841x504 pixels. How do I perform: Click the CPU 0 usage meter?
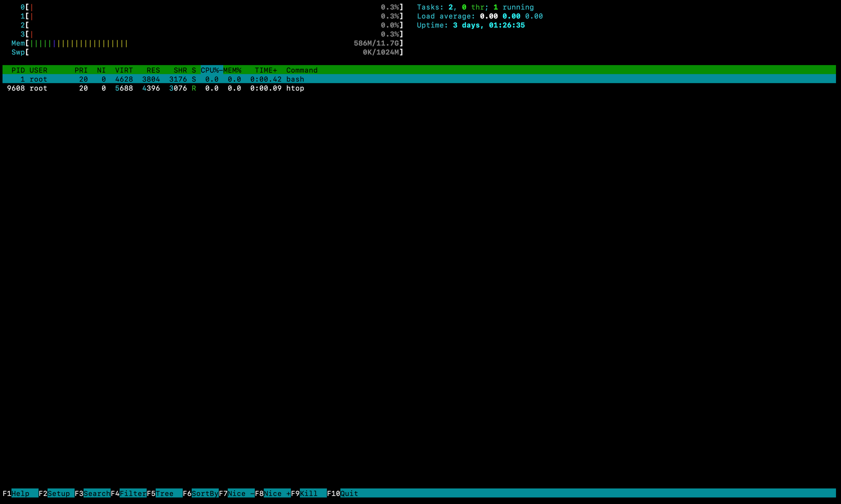(212, 7)
